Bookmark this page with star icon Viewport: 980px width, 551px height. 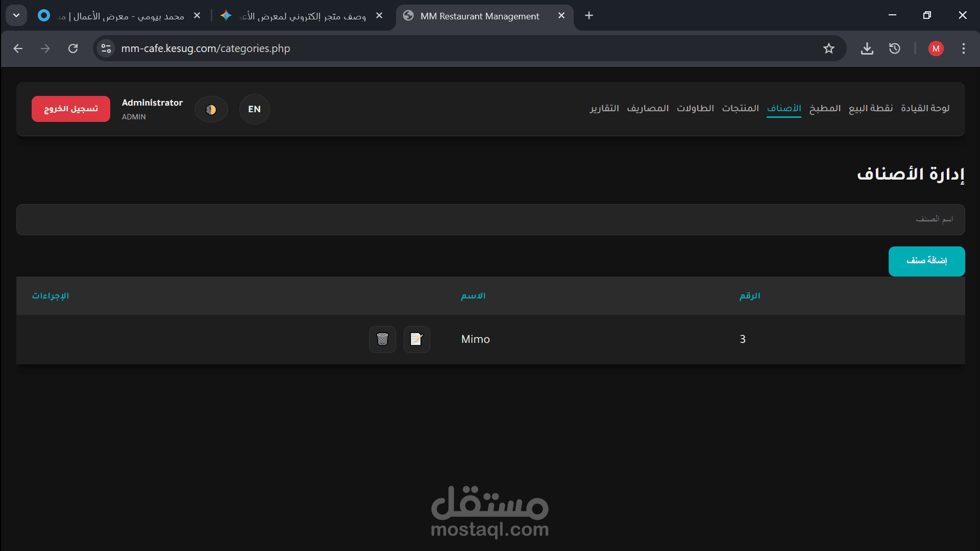tap(828, 48)
